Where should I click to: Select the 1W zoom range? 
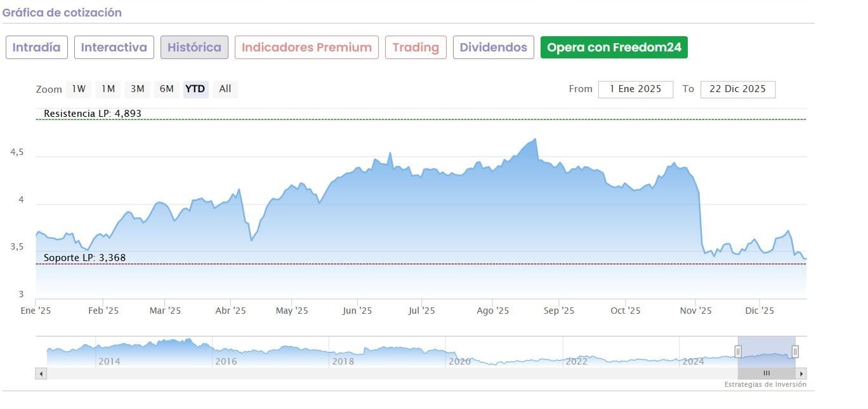79,89
